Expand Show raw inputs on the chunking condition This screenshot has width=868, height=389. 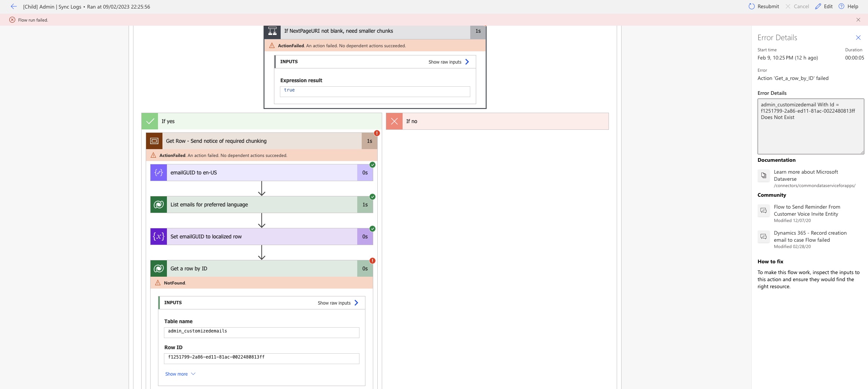click(448, 62)
